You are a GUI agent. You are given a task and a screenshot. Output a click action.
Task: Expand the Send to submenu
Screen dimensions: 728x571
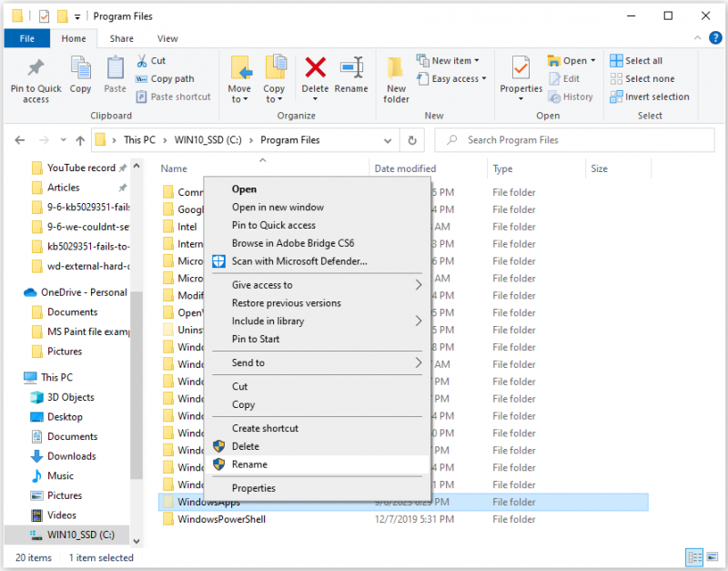click(x=418, y=362)
